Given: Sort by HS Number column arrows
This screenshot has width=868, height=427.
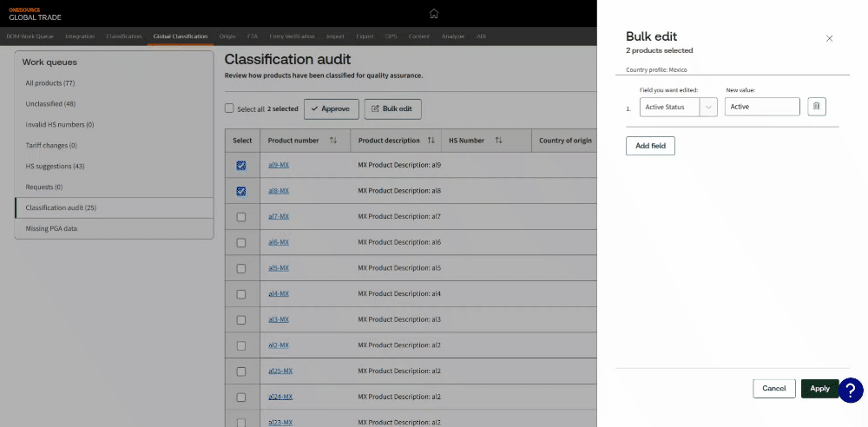Looking at the screenshot, I should (498, 141).
